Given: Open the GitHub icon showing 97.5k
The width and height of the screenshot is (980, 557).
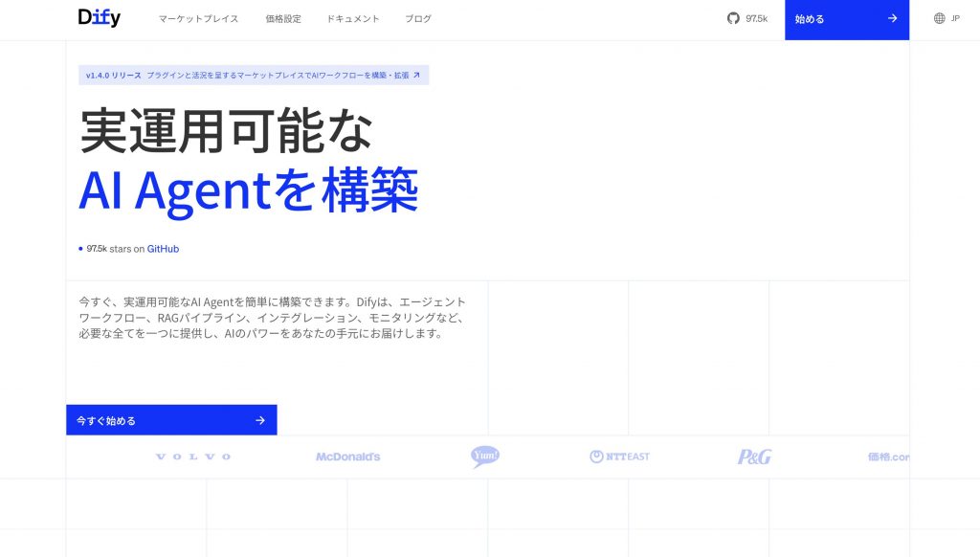Looking at the screenshot, I should click(x=733, y=19).
